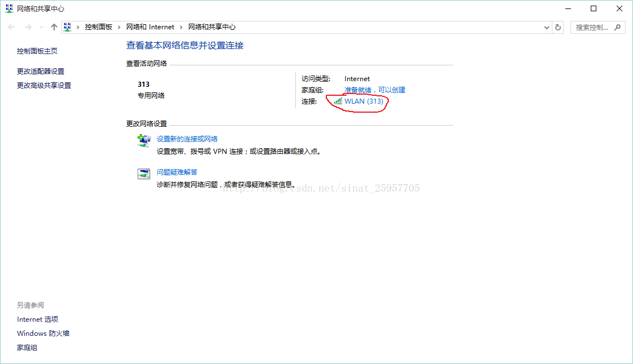Click the search magnifier icon
The image size is (633, 364).
click(618, 27)
